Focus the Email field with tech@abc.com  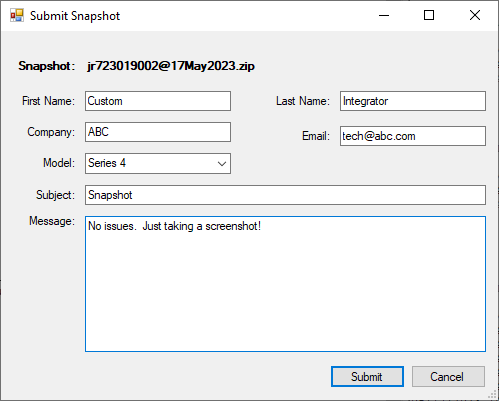[413, 136]
